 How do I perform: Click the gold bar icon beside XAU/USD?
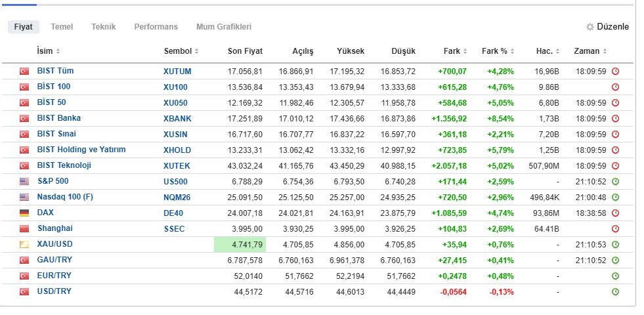tap(24, 245)
